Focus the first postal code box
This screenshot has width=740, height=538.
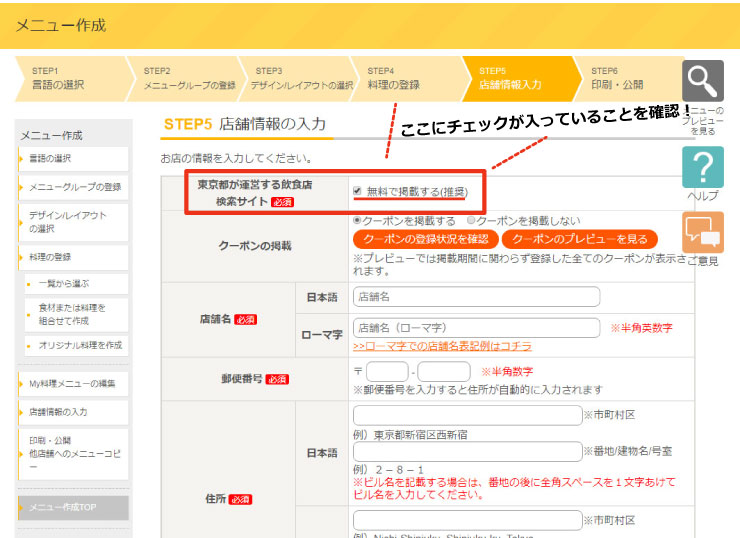coord(387,371)
